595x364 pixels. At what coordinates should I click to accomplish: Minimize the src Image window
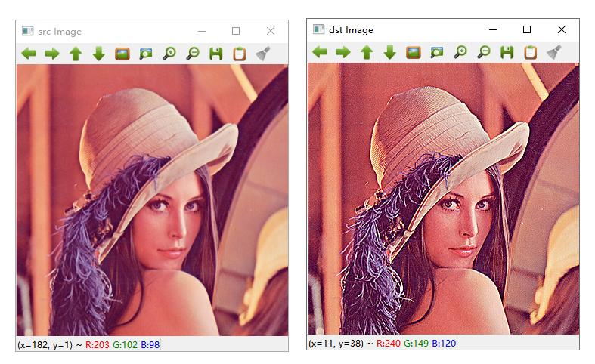[202, 31]
